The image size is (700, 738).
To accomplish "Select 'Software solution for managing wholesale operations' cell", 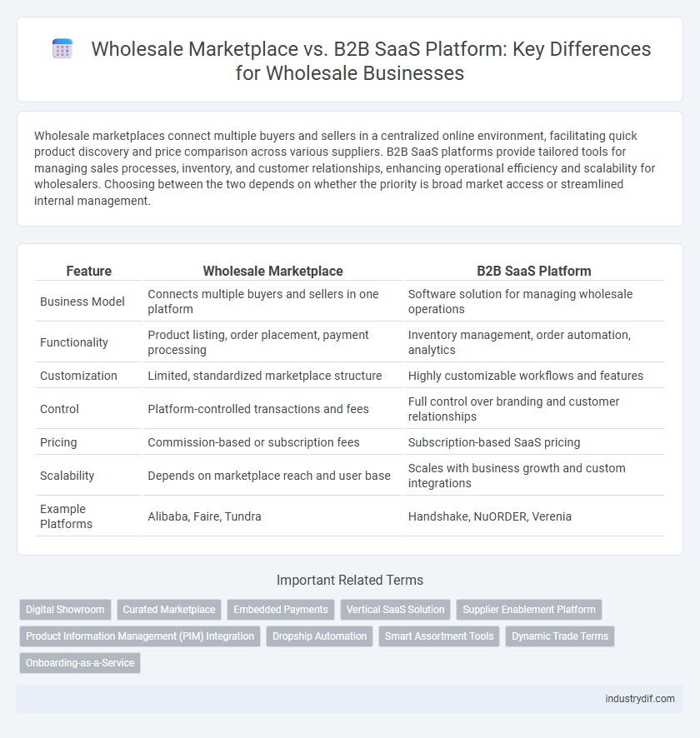I will [x=534, y=302].
